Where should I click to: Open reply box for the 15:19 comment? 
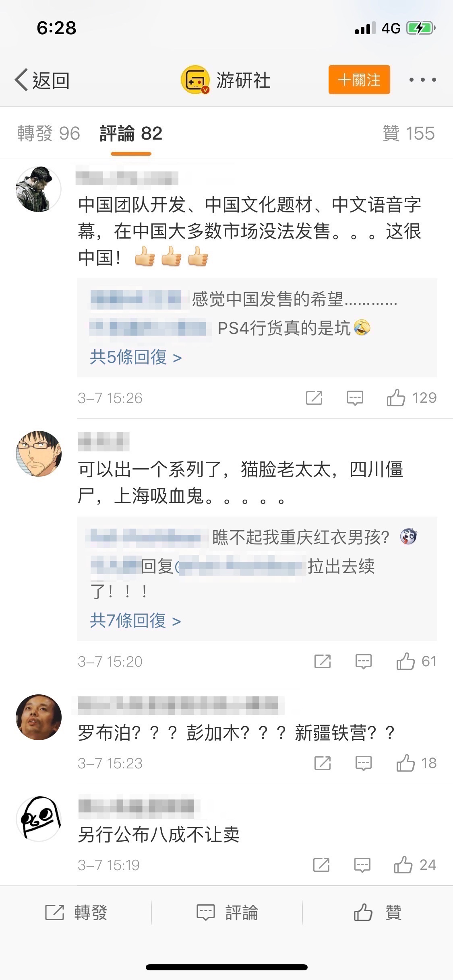pos(362,865)
